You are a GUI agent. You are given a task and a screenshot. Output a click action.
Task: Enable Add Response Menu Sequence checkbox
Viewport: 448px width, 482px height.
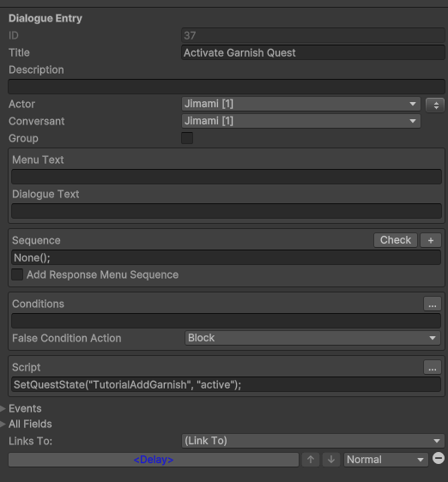point(17,274)
